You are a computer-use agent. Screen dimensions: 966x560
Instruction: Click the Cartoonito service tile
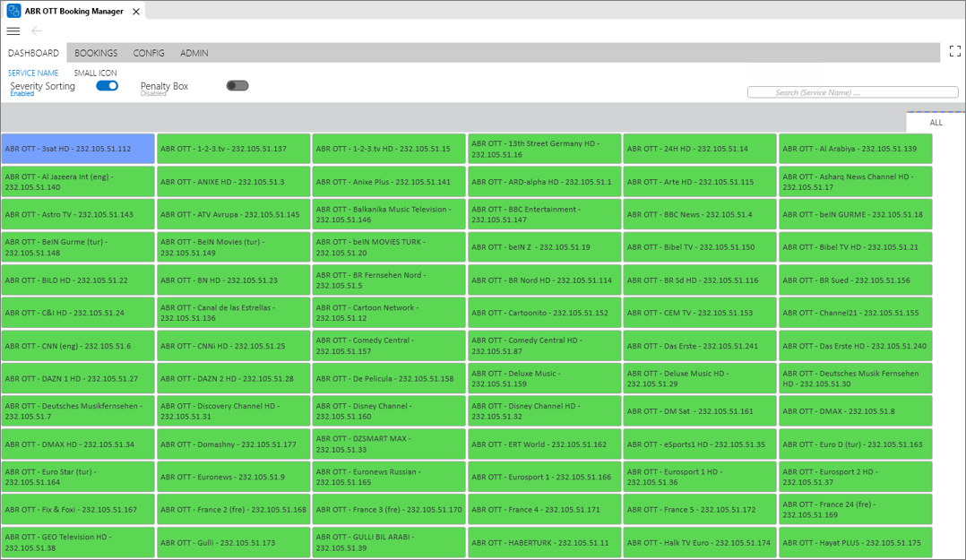[x=545, y=313]
